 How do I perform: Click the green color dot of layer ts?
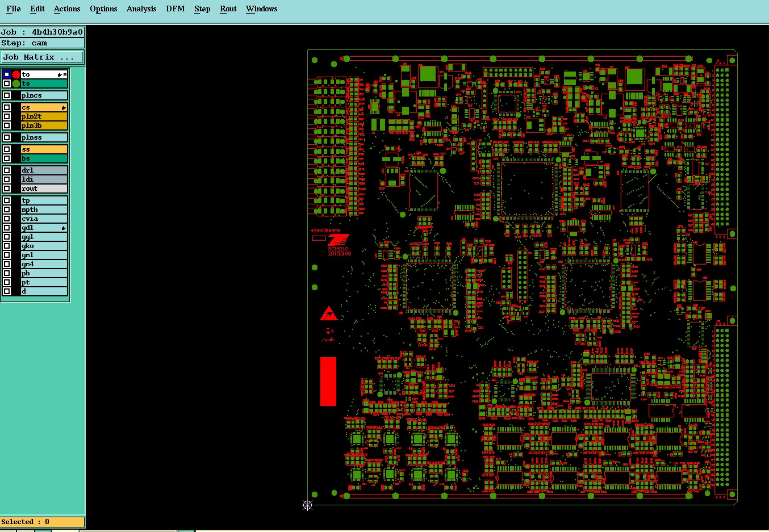coord(16,83)
